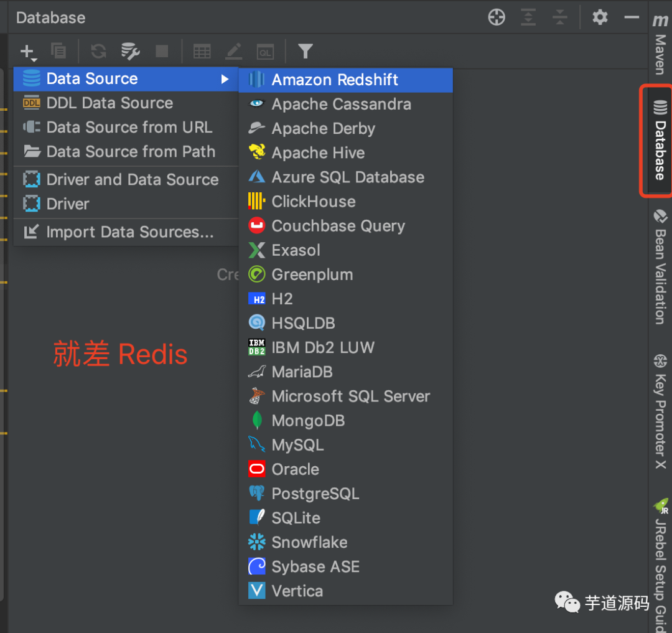
Task: Select Driver and Data Source entry
Action: (x=126, y=180)
